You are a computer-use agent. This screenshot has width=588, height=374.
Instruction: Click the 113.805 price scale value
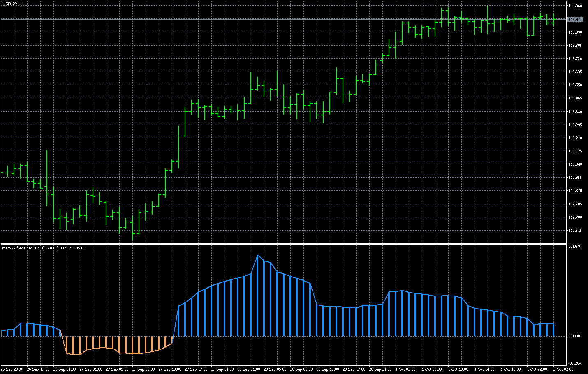pyautogui.click(x=575, y=46)
